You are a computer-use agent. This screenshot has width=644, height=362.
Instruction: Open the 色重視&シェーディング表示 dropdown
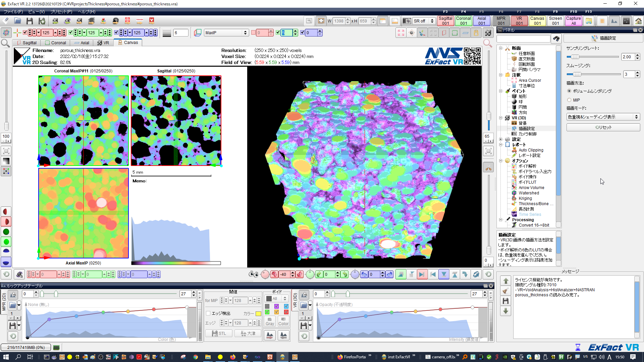(x=603, y=117)
